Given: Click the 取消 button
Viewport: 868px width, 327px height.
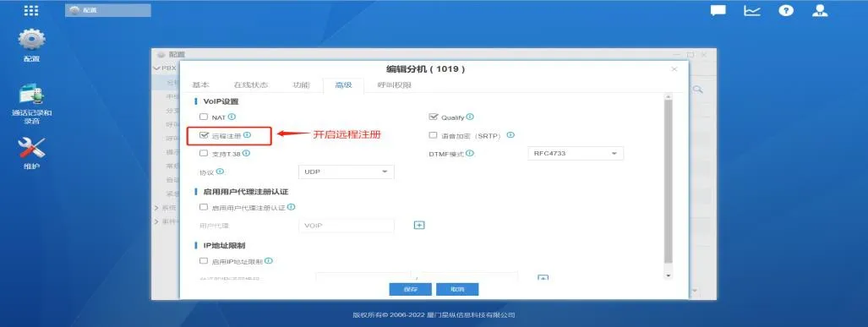Looking at the screenshot, I should 457,289.
